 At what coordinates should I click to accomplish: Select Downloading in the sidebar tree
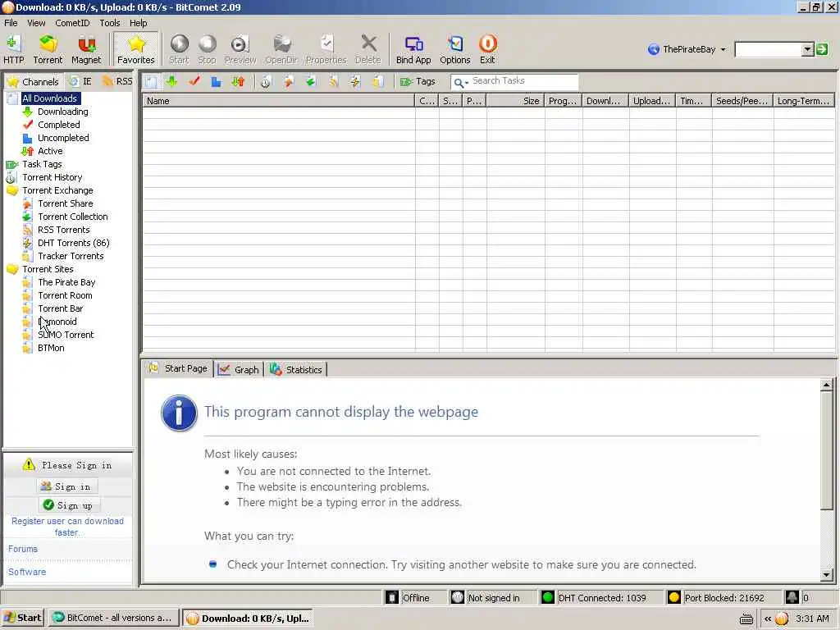point(62,112)
